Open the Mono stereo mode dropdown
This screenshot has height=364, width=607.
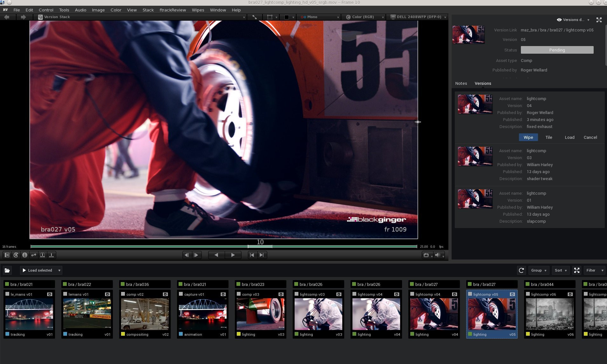point(319,17)
